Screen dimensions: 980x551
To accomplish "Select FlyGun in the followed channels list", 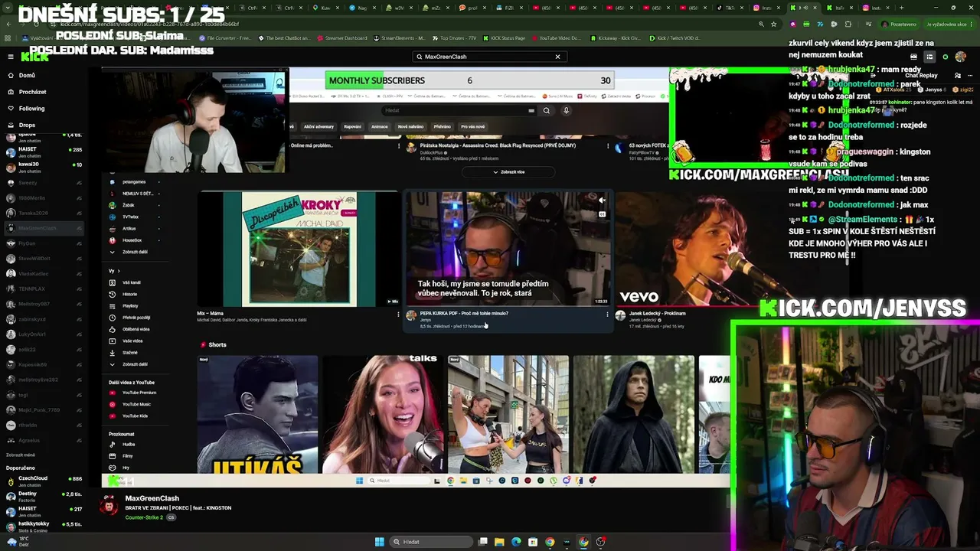I will coord(44,243).
